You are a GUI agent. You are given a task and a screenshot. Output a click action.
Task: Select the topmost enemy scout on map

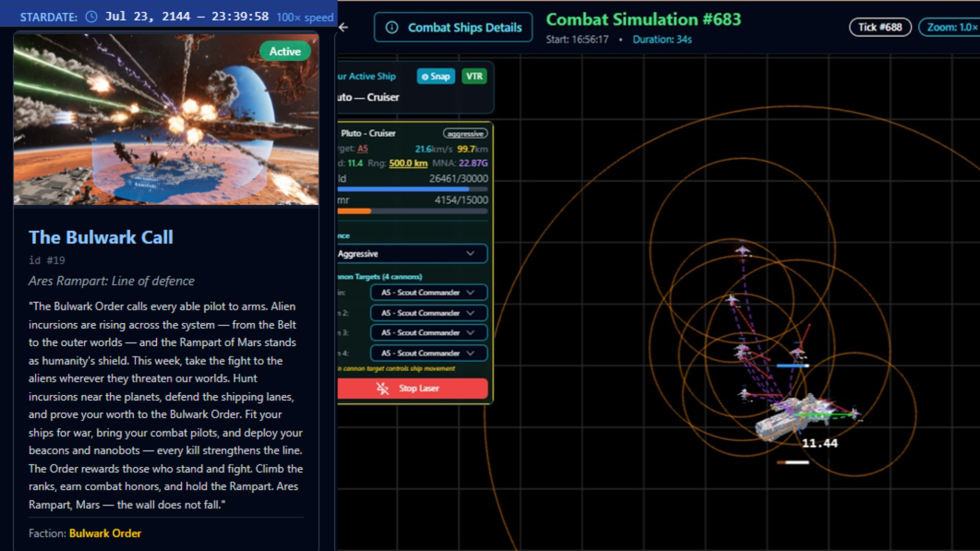pyautogui.click(x=743, y=251)
